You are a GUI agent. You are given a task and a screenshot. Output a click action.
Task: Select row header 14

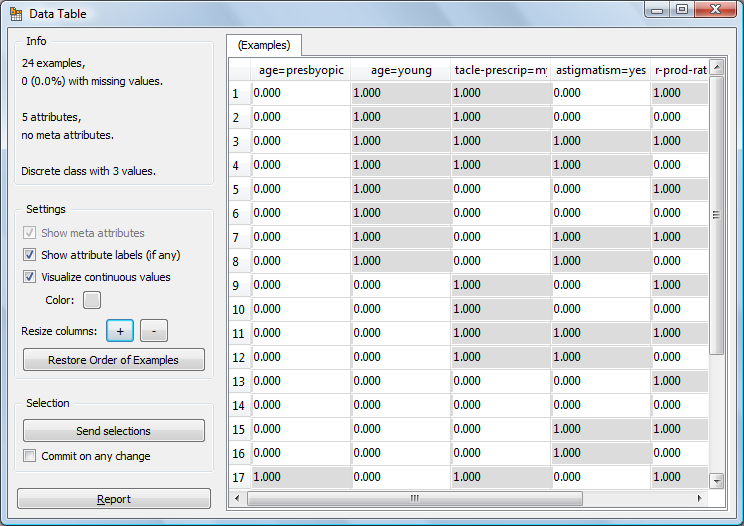[240, 405]
